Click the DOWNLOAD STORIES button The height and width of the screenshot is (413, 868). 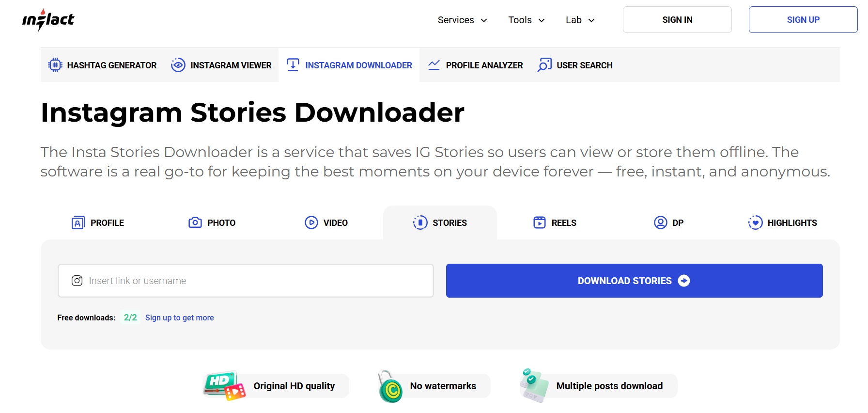(x=635, y=281)
